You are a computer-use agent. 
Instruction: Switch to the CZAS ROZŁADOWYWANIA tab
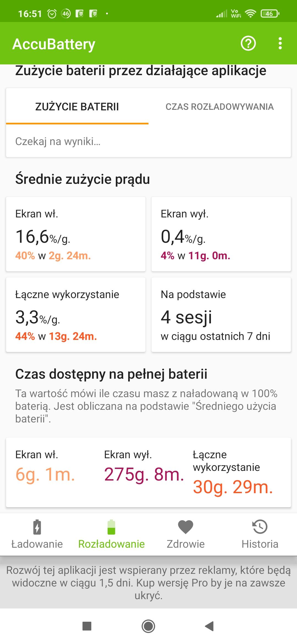219,107
